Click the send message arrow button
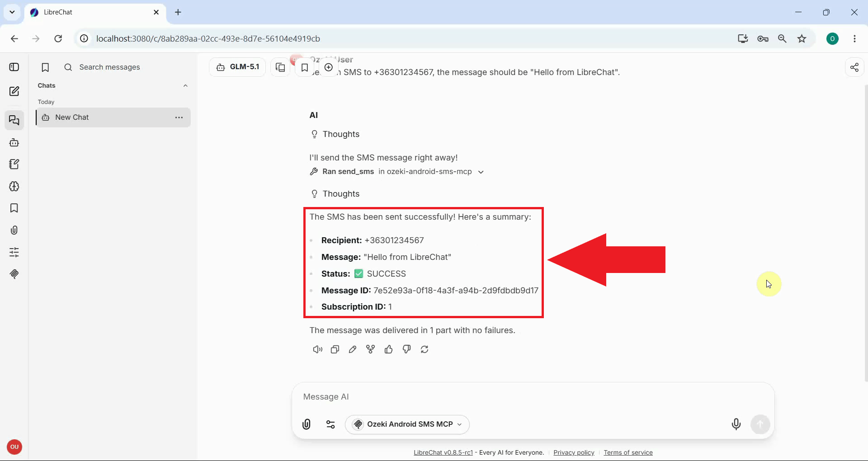 pos(760,424)
